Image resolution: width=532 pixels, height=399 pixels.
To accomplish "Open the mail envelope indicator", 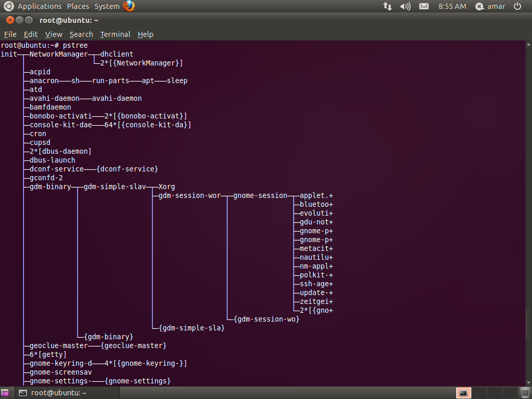I will click(x=423, y=6).
